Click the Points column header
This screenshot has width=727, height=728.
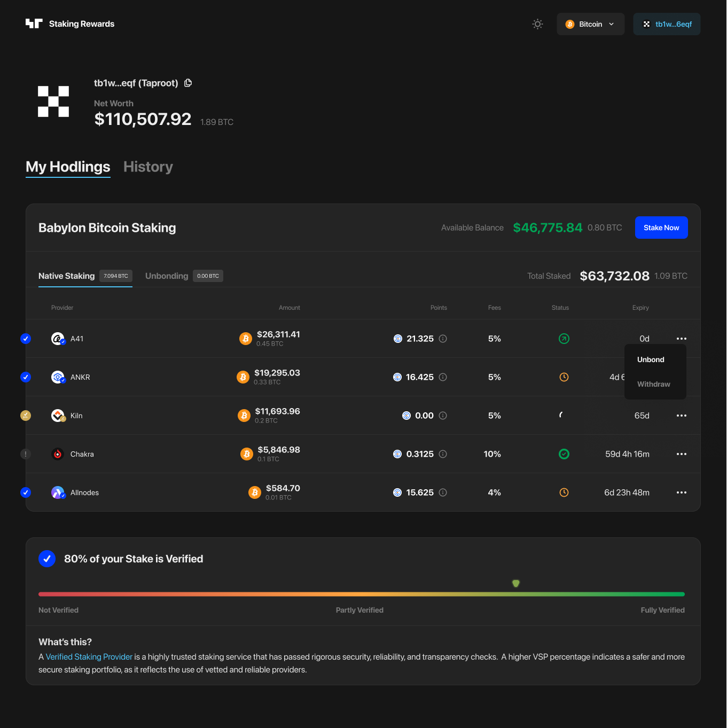(x=439, y=308)
